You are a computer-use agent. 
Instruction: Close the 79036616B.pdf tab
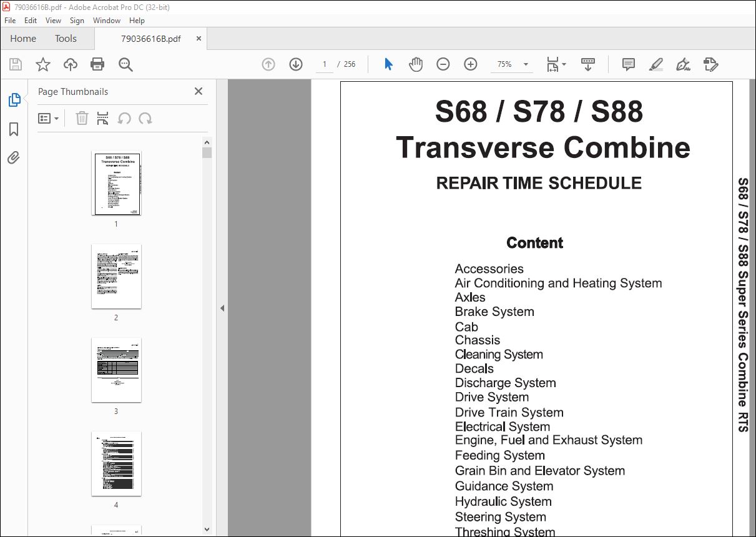click(x=199, y=39)
